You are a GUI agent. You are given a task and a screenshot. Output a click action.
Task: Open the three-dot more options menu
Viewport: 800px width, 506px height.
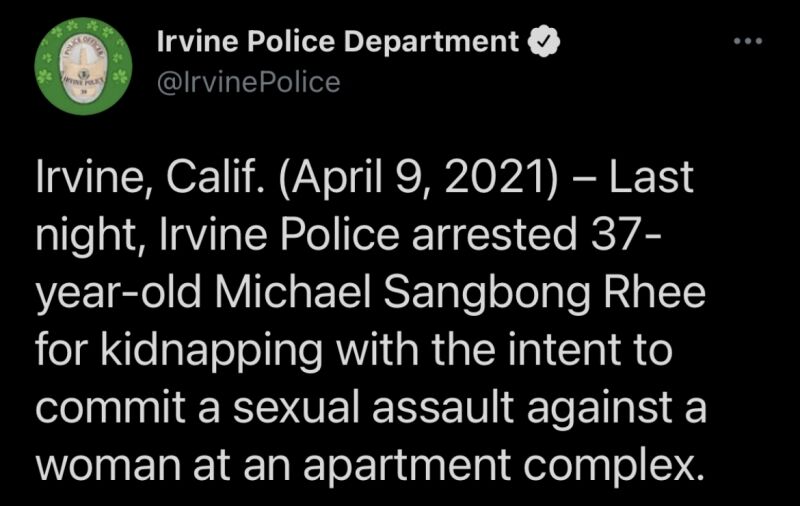click(748, 41)
